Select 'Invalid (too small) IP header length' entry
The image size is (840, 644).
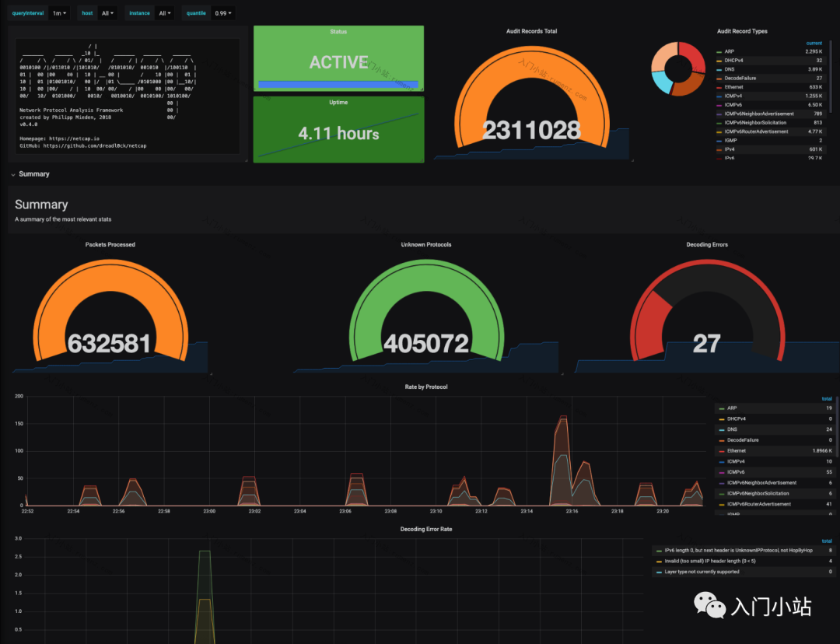point(710,561)
